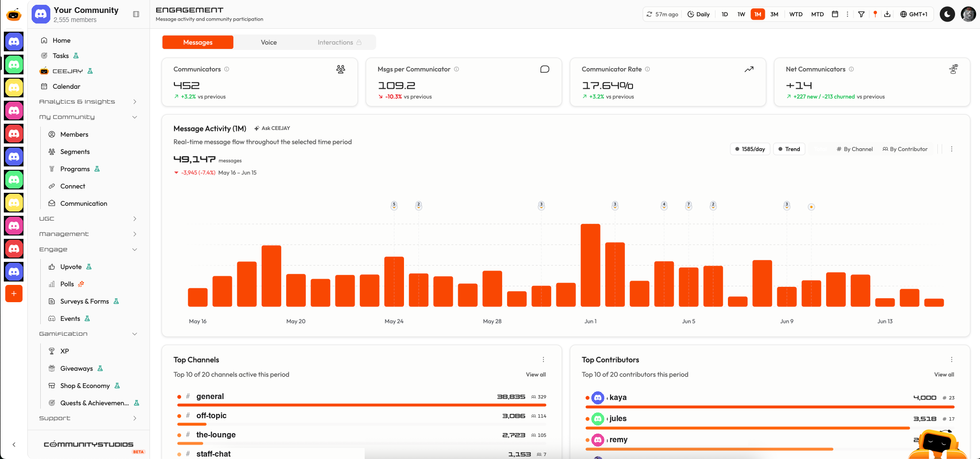
Task: Select the 1W time range
Action: pyautogui.click(x=741, y=14)
